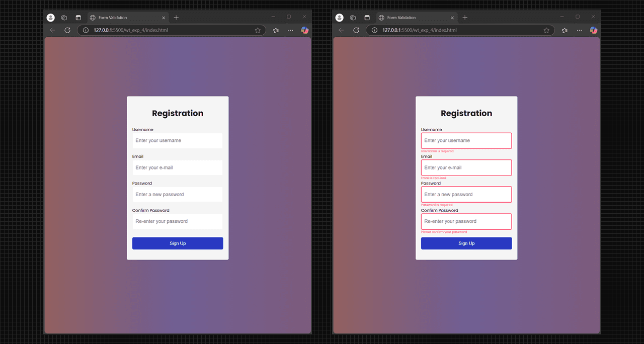Bookmark page with star in right window

546,30
